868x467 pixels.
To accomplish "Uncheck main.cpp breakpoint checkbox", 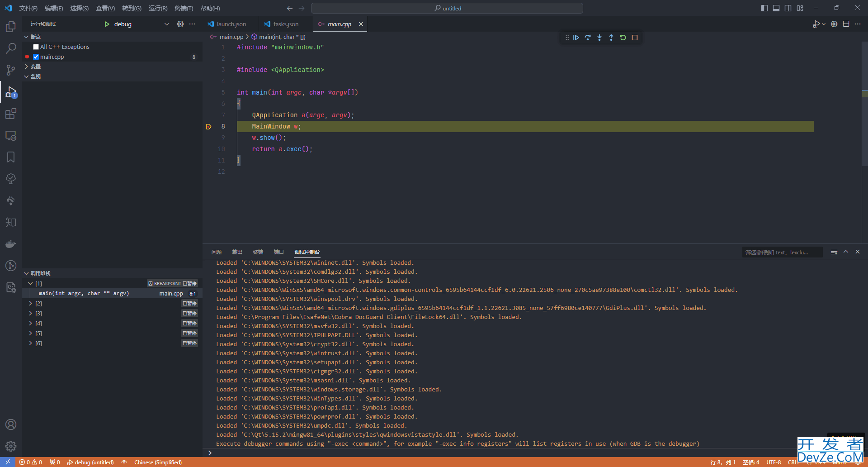I will pos(36,57).
